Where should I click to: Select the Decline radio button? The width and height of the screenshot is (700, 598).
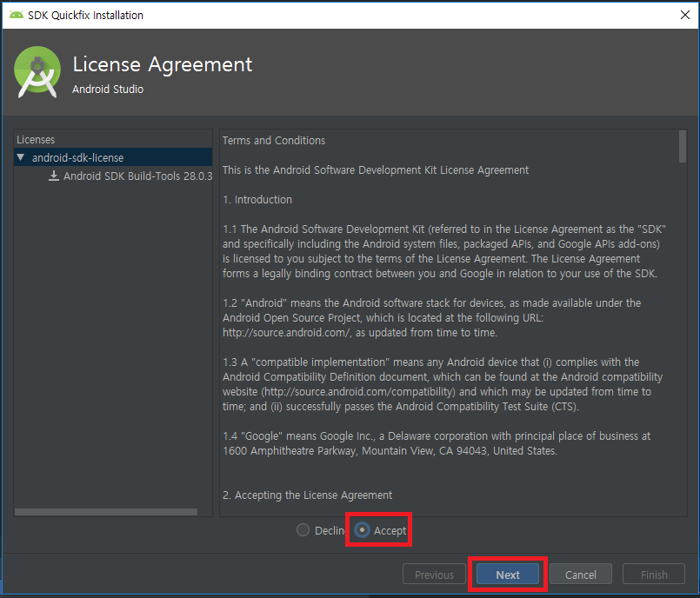pos(303,530)
